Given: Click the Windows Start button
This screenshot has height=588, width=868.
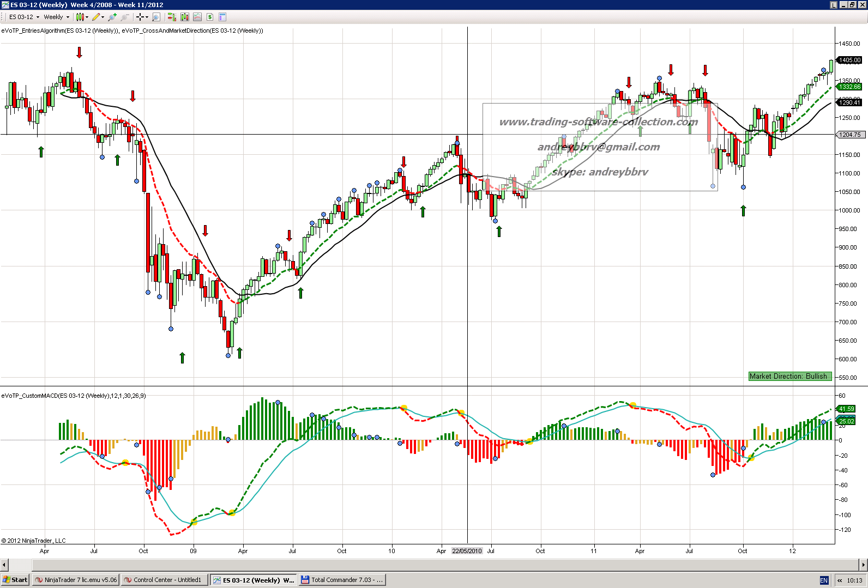Looking at the screenshot, I should [15, 580].
